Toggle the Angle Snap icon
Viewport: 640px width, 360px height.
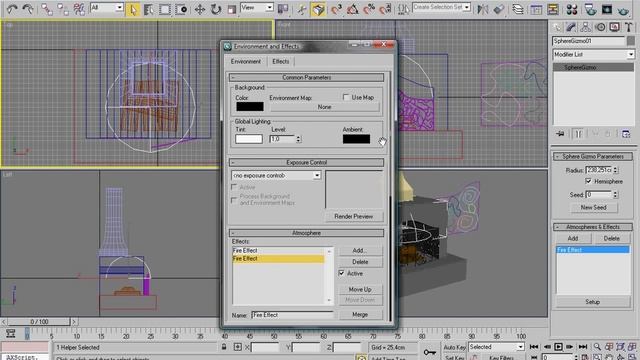(x=353, y=9)
